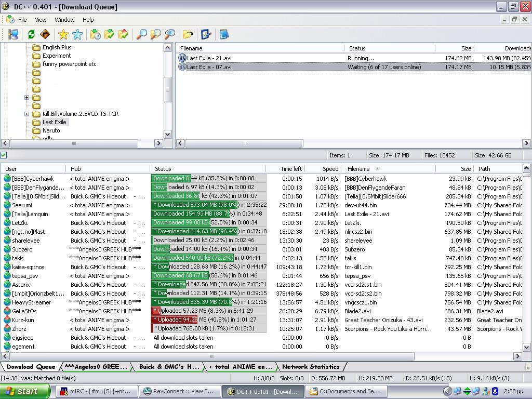The image size is (532, 399).
Task: Open Favorite Users via blue star icon
Action: (x=77, y=34)
